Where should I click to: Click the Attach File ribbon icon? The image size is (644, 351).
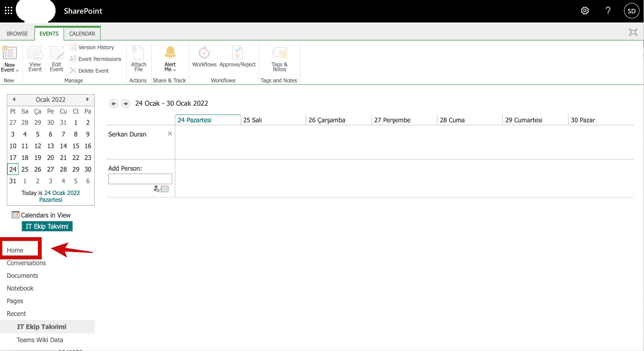[x=138, y=59]
